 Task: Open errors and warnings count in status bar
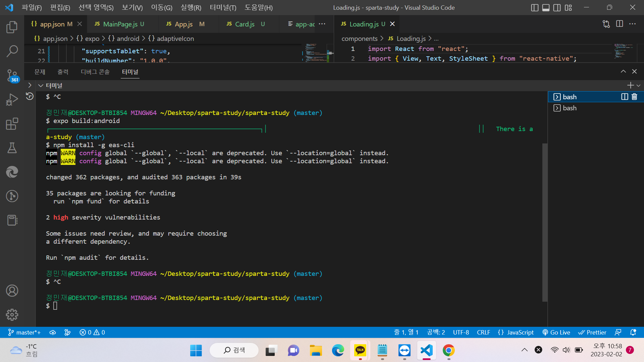pyautogui.click(x=92, y=333)
